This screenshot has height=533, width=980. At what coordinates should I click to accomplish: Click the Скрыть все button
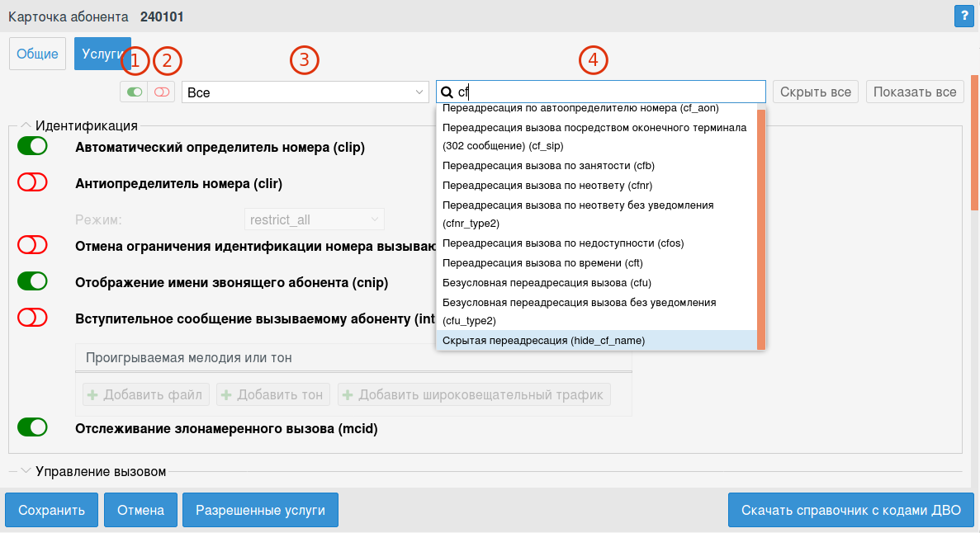816,92
